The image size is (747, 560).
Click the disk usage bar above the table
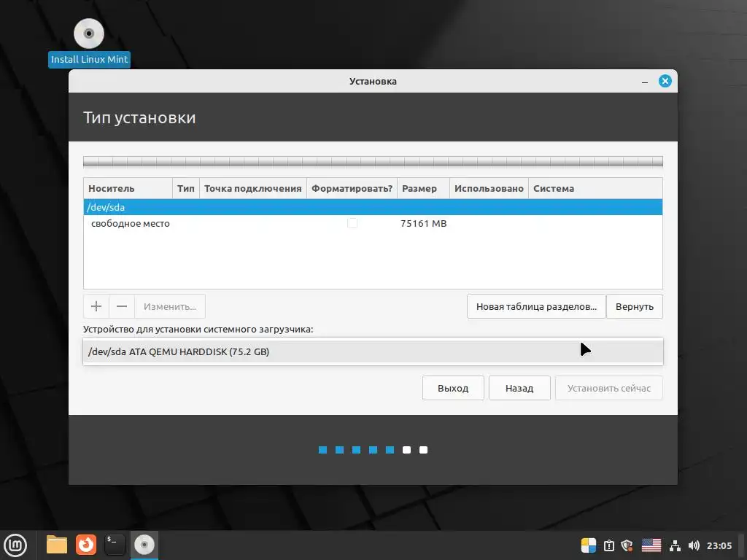tap(373, 161)
